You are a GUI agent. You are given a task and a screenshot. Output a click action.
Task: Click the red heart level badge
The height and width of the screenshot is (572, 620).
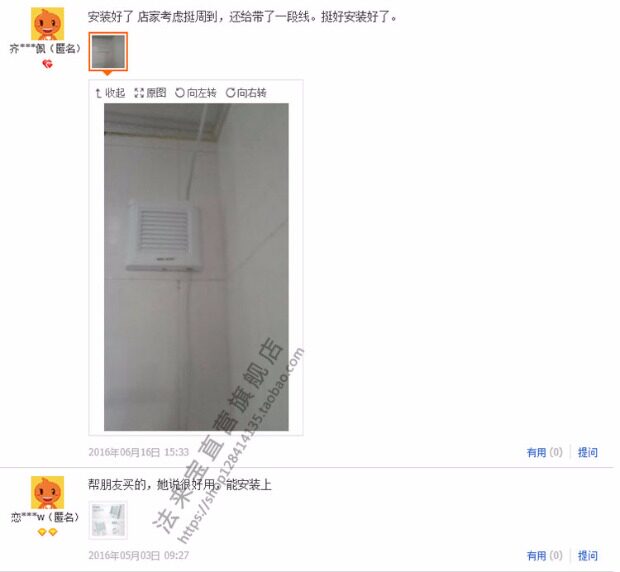point(47,64)
